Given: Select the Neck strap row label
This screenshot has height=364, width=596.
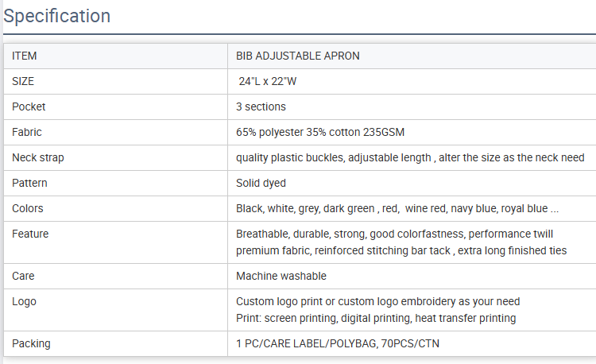Looking at the screenshot, I should pos(38,157).
